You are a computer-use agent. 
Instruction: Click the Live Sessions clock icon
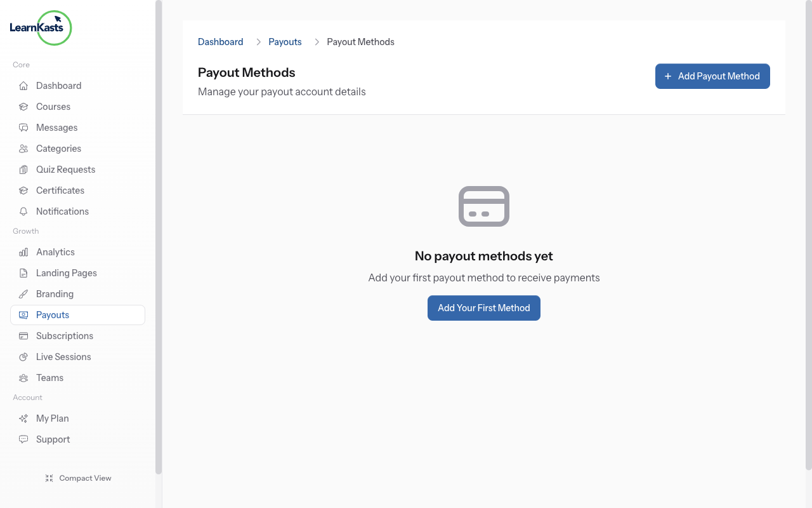coord(23,356)
